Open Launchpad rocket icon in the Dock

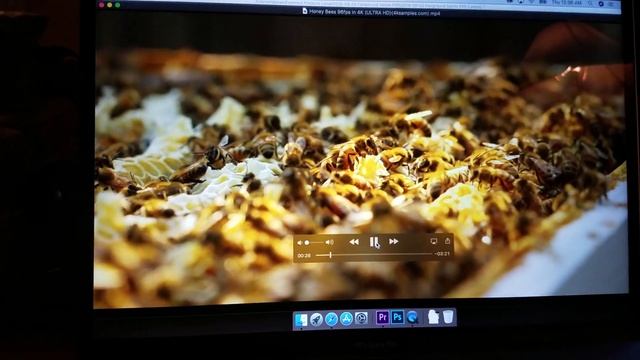[316, 319]
